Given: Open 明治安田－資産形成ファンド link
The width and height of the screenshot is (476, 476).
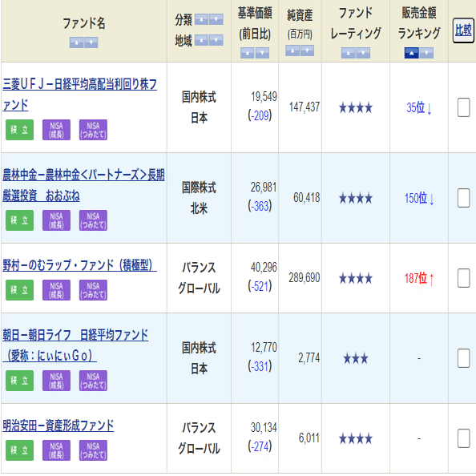Looking at the screenshot, I should (x=58, y=426).
